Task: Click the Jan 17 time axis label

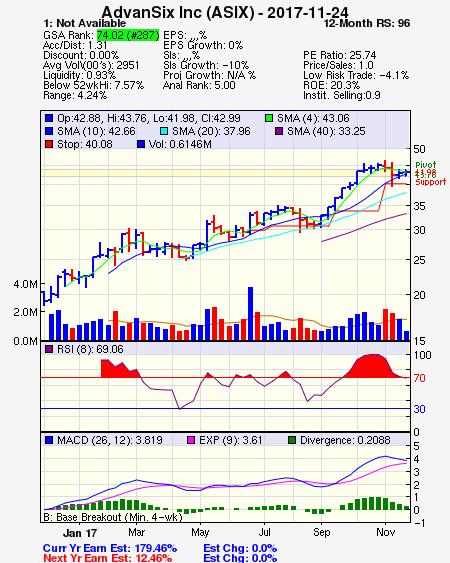Action: (x=80, y=533)
